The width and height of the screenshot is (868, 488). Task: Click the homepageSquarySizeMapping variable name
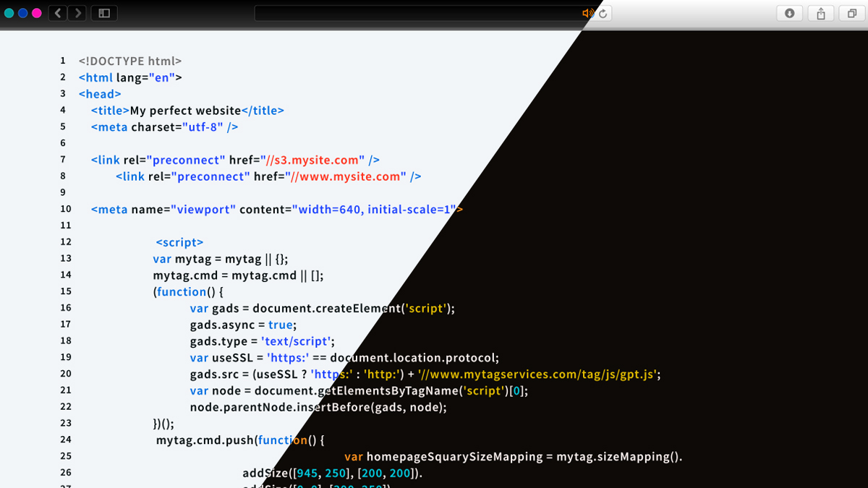[454, 456]
